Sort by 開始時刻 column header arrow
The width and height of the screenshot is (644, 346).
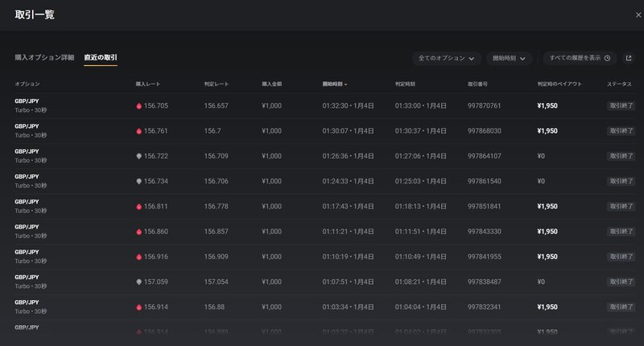click(346, 84)
